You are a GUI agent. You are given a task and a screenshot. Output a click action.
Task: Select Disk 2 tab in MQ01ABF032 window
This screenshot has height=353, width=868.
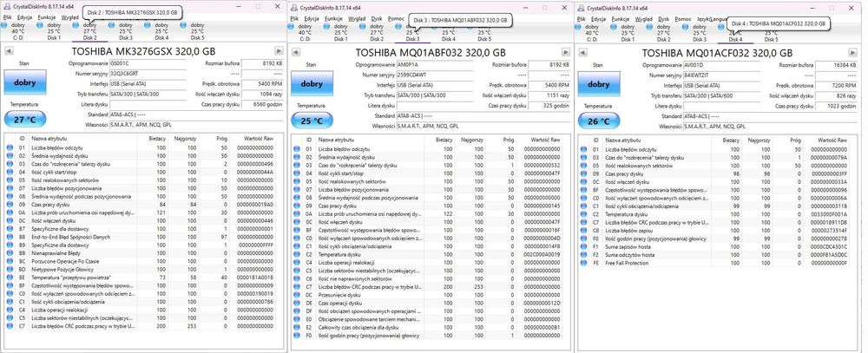pyautogui.click(x=377, y=33)
